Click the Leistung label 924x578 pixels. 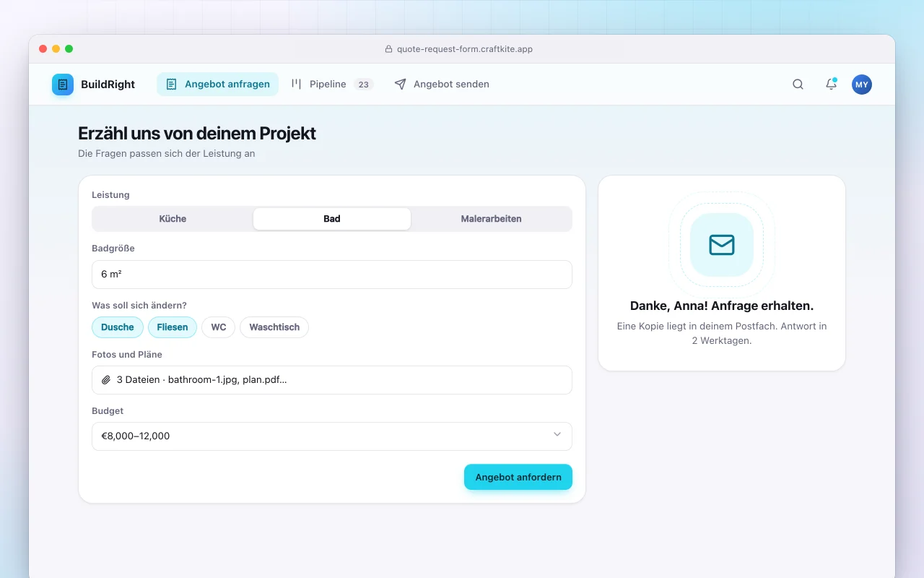coord(110,195)
